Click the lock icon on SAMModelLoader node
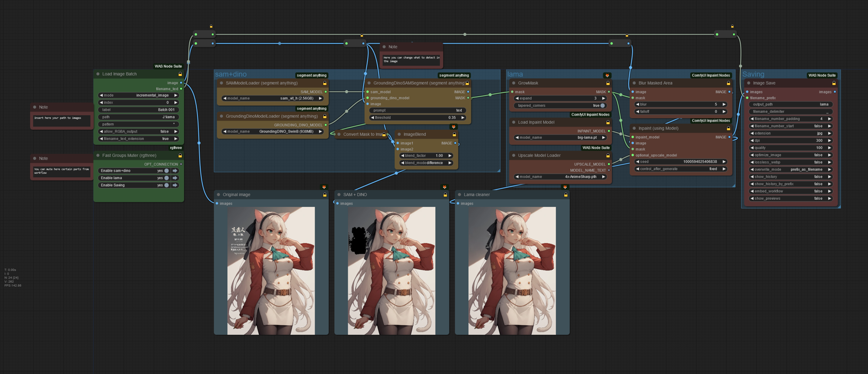 point(324,84)
